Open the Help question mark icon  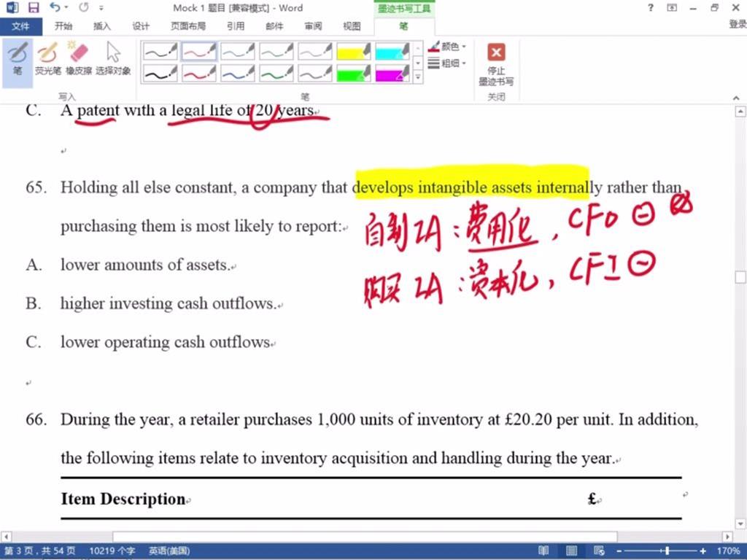[x=651, y=8]
